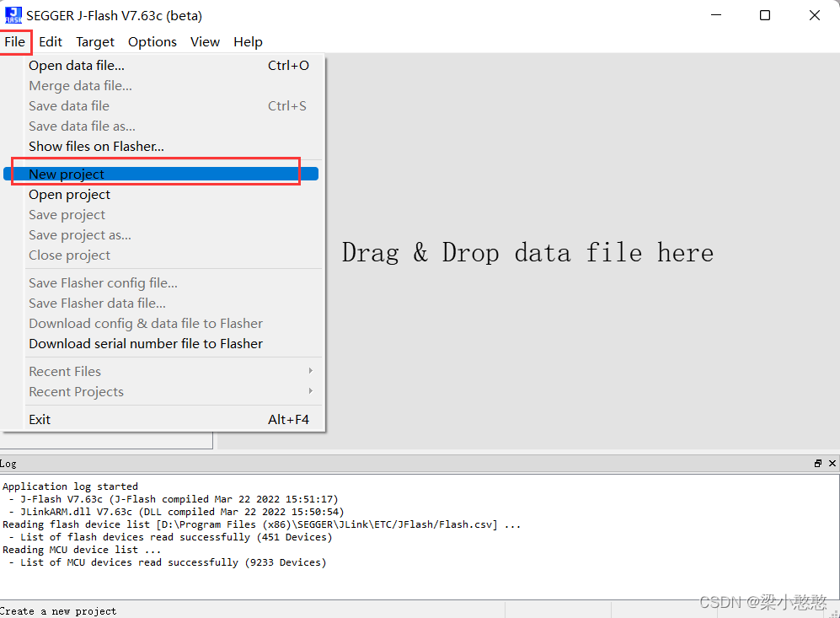Select Show files on Flasher...
This screenshot has height=618, width=840.
[161, 147]
